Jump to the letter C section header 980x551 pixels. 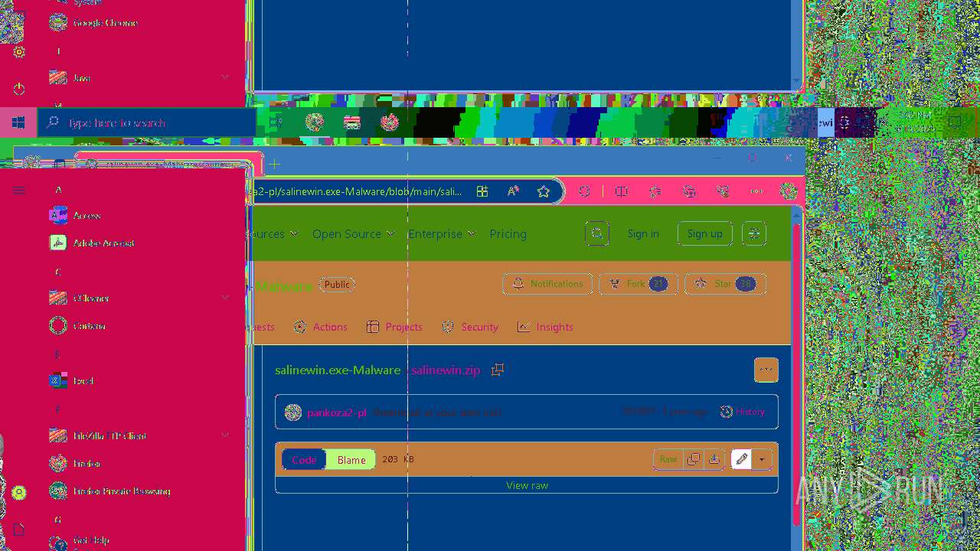(x=58, y=272)
